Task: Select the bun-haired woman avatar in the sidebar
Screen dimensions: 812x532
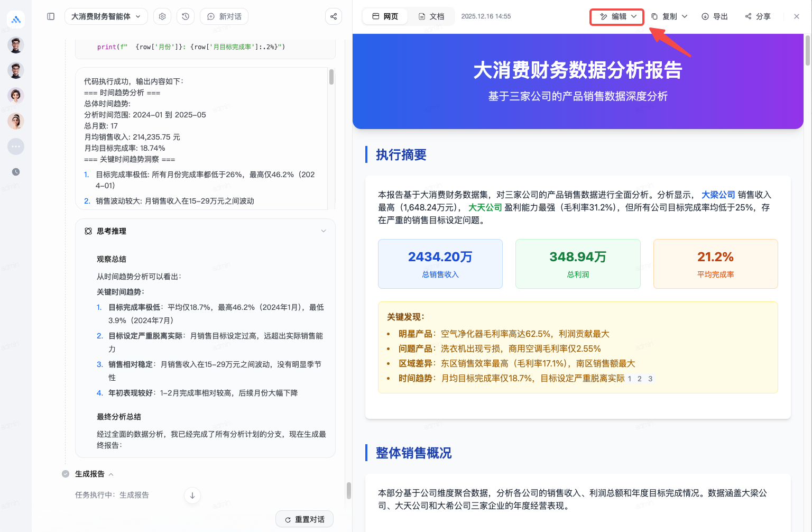Action: point(16,121)
